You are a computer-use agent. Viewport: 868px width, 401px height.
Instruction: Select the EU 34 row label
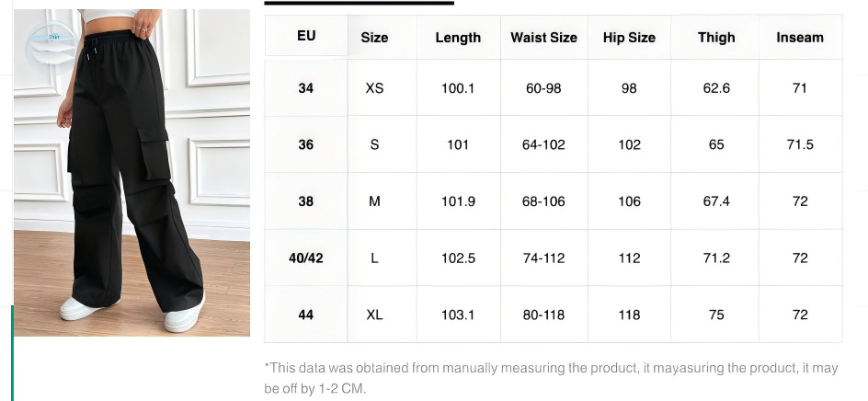pyautogui.click(x=306, y=88)
